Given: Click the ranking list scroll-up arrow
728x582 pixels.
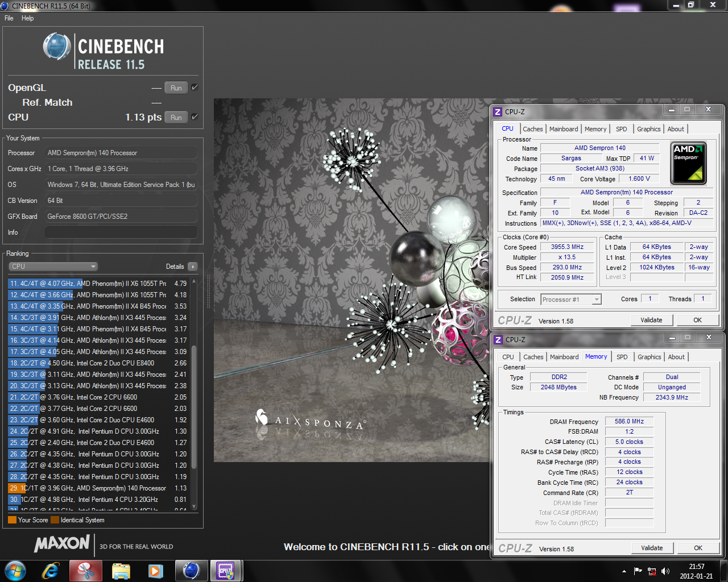Looking at the screenshot, I should (194, 281).
